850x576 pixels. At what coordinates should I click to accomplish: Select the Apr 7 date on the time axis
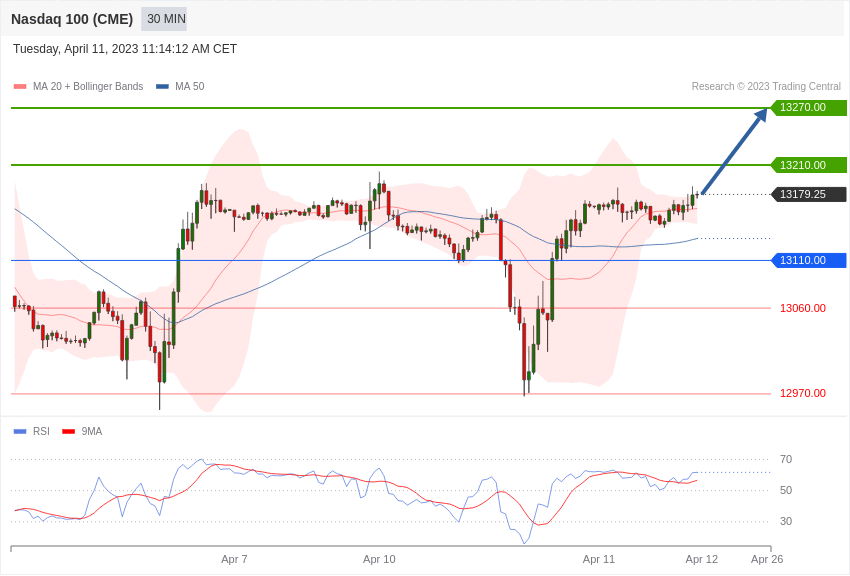point(234,559)
